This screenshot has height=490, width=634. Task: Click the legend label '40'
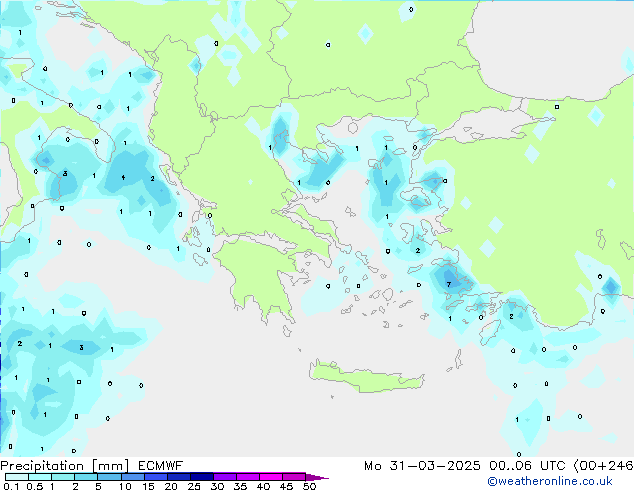pyautogui.click(x=263, y=486)
